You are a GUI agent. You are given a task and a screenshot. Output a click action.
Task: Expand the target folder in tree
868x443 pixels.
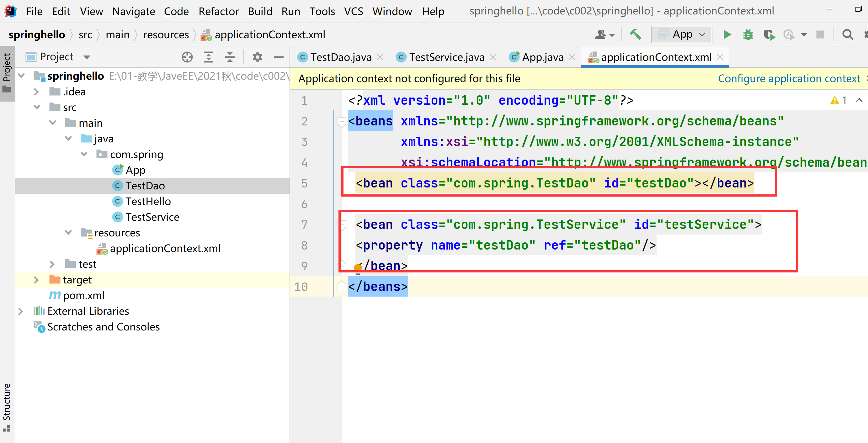tap(36, 280)
